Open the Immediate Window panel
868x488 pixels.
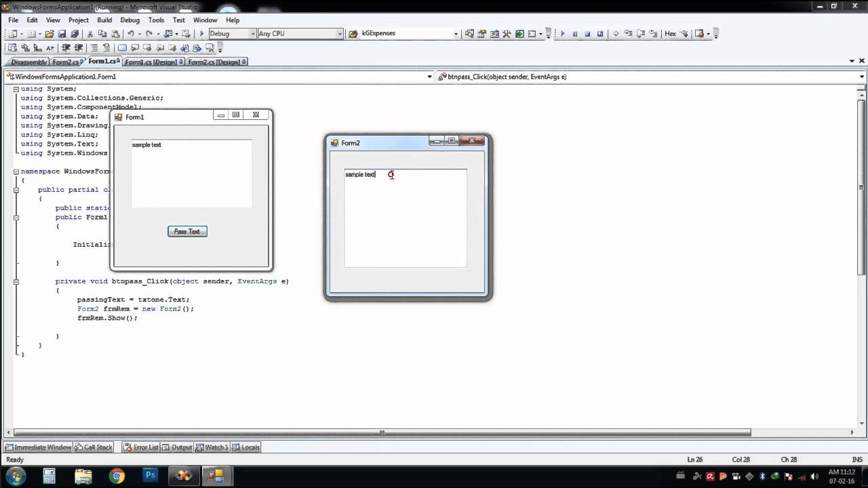point(39,447)
